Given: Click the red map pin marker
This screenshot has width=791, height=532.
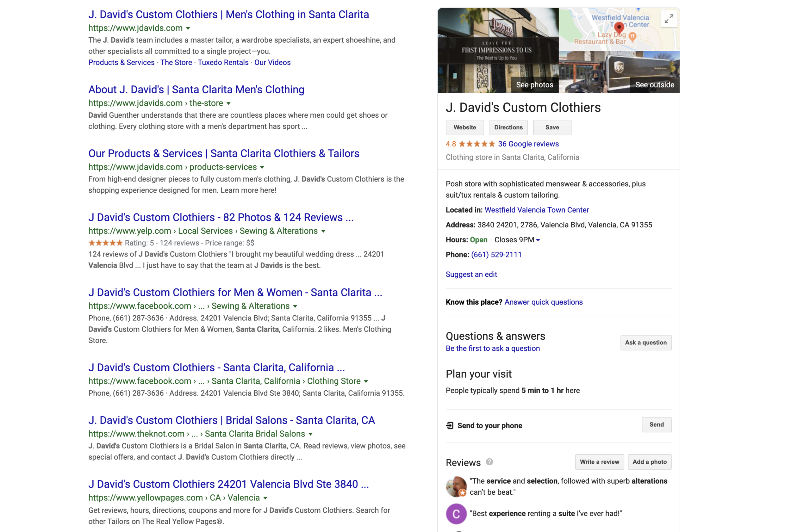Looking at the screenshot, I should 619,28.
